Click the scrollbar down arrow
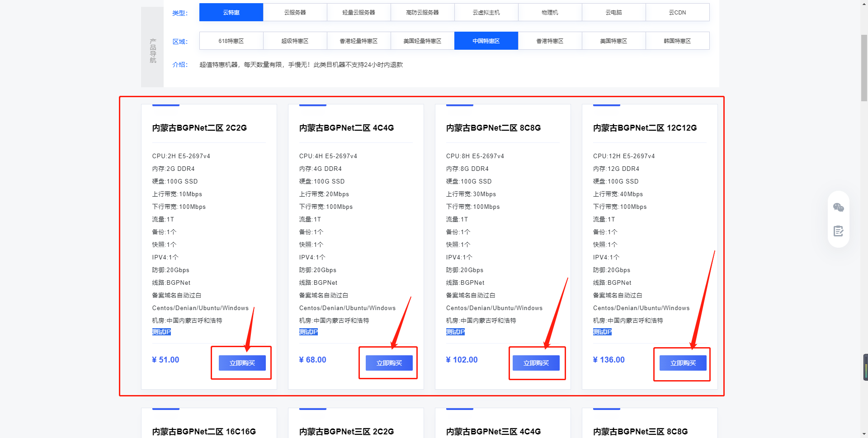This screenshot has height=438, width=868. (x=864, y=434)
